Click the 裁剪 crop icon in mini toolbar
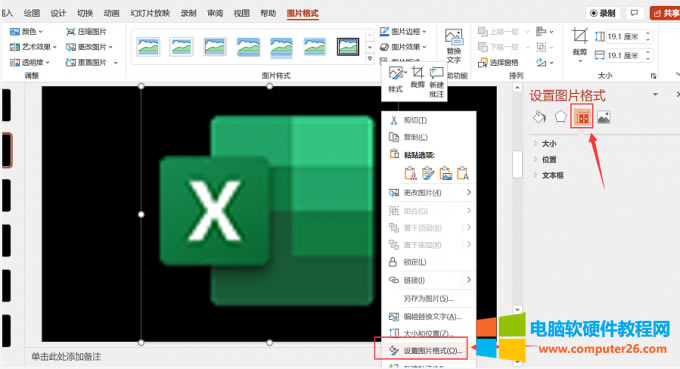This screenshot has width=680, height=369. (x=417, y=77)
